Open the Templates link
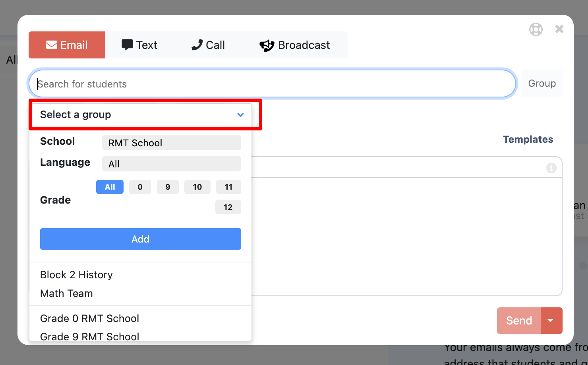The width and height of the screenshot is (588, 365). pyautogui.click(x=528, y=140)
